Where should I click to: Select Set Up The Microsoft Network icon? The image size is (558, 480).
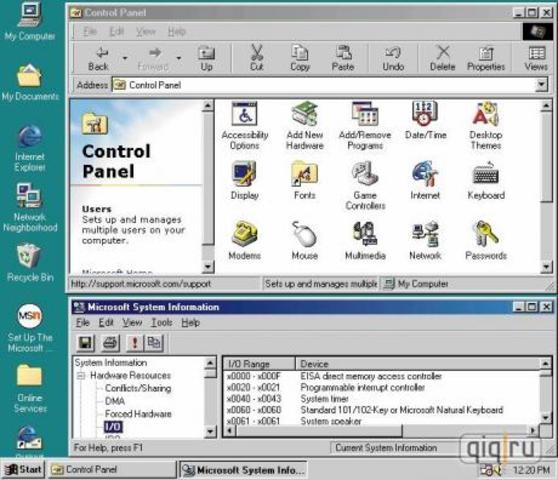(30, 328)
